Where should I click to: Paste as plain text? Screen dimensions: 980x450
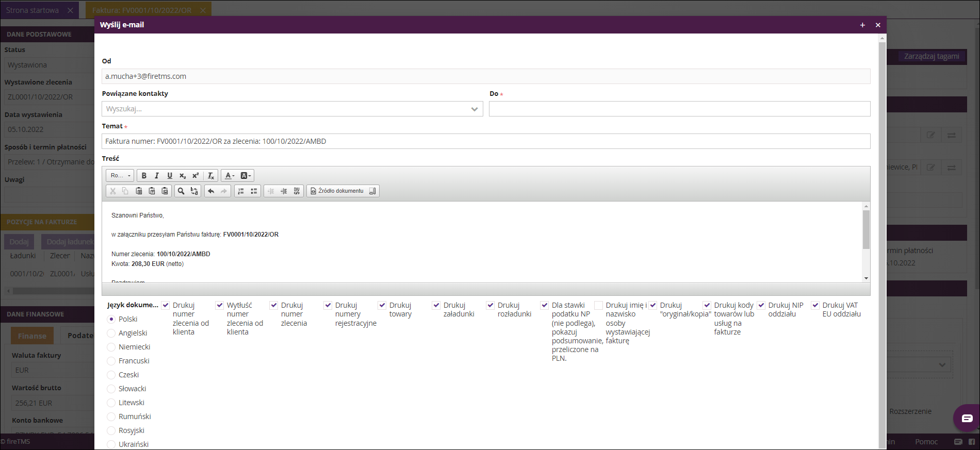click(x=152, y=191)
